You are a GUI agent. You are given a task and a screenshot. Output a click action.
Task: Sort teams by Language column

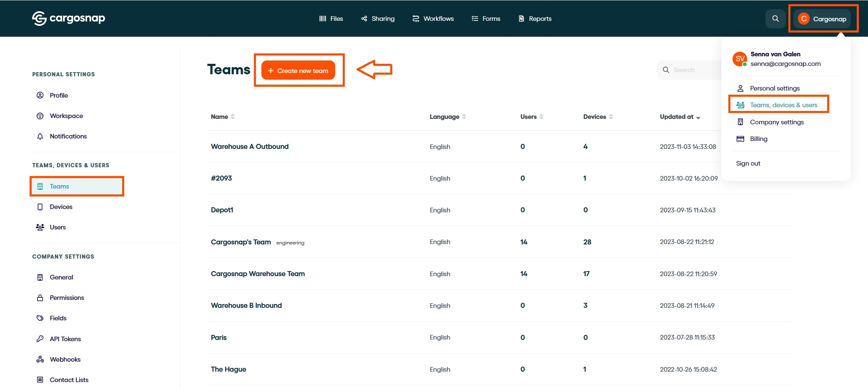pyautogui.click(x=448, y=117)
